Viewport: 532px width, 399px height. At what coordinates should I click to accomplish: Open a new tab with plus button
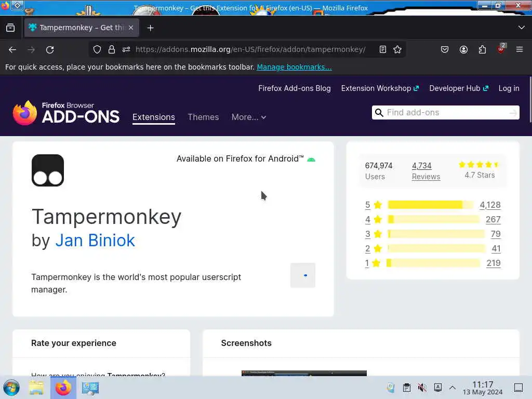tap(150, 28)
